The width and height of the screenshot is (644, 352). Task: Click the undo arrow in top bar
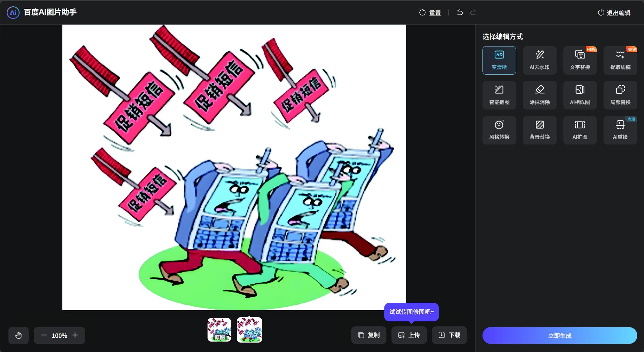click(x=460, y=12)
